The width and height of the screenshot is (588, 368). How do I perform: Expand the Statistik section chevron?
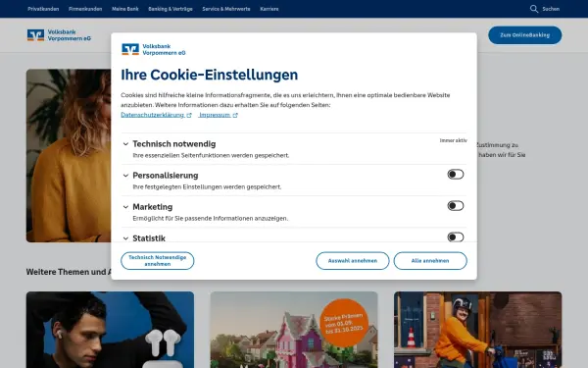pyautogui.click(x=125, y=238)
